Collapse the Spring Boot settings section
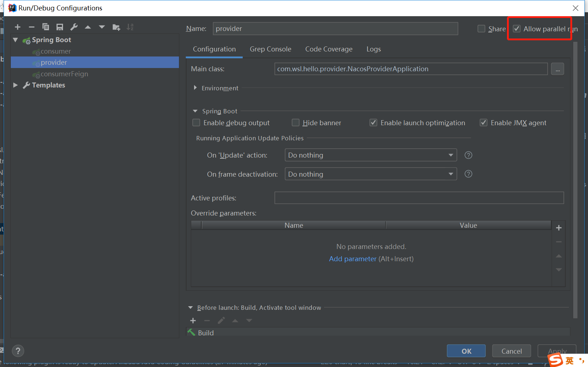The image size is (588, 367). pos(195,111)
